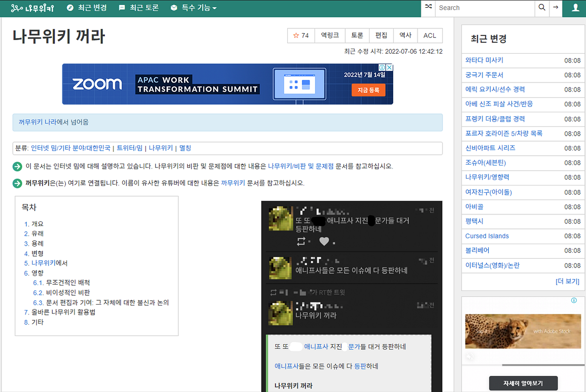Jump to section 7. 올바른 나무위키 활용법
The image size is (586, 392).
[60, 312]
